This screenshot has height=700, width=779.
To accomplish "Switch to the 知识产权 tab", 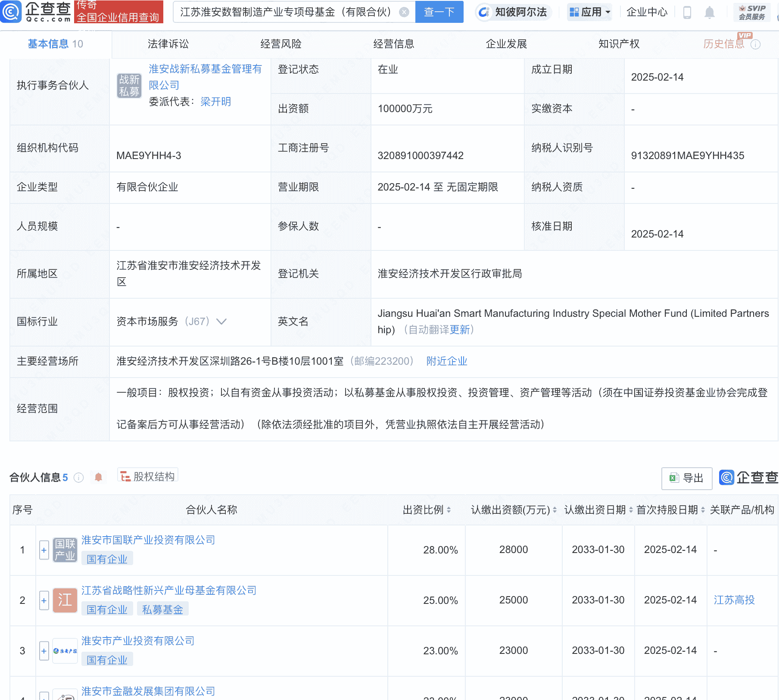I will coord(618,44).
